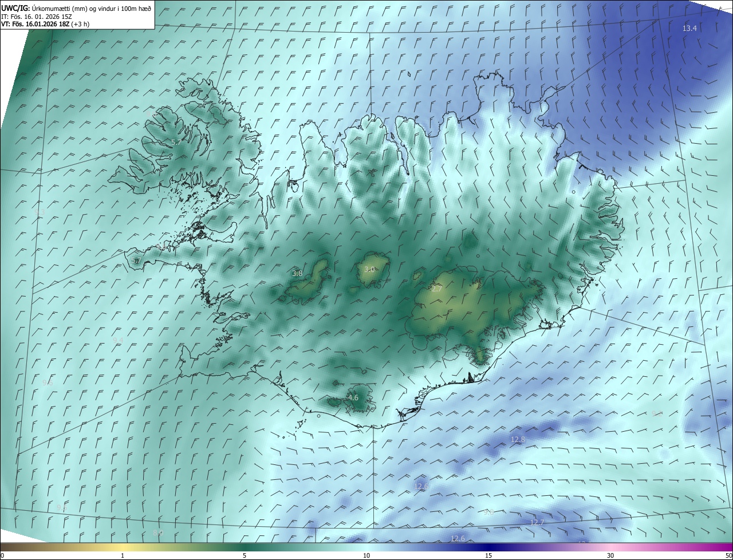The width and height of the screenshot is (733, 560).
Task: Click the 12.7 value label on the map
Action: point(537,522)
